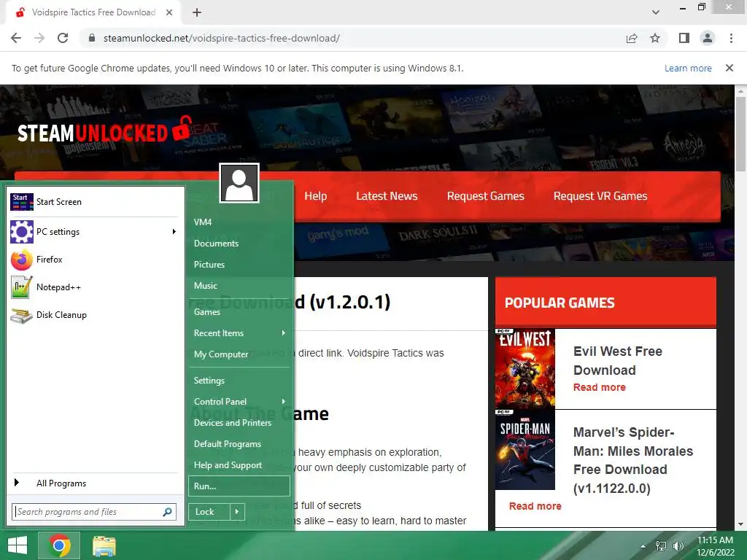Share this page via share icon
This screenshot has width=747, height=560.
point(631,38)
